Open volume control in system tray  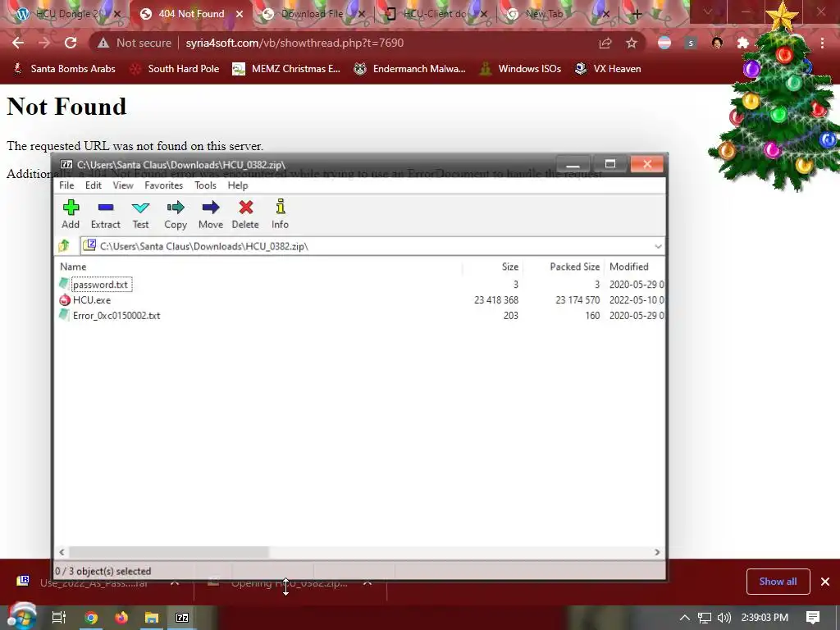point(724,618)
